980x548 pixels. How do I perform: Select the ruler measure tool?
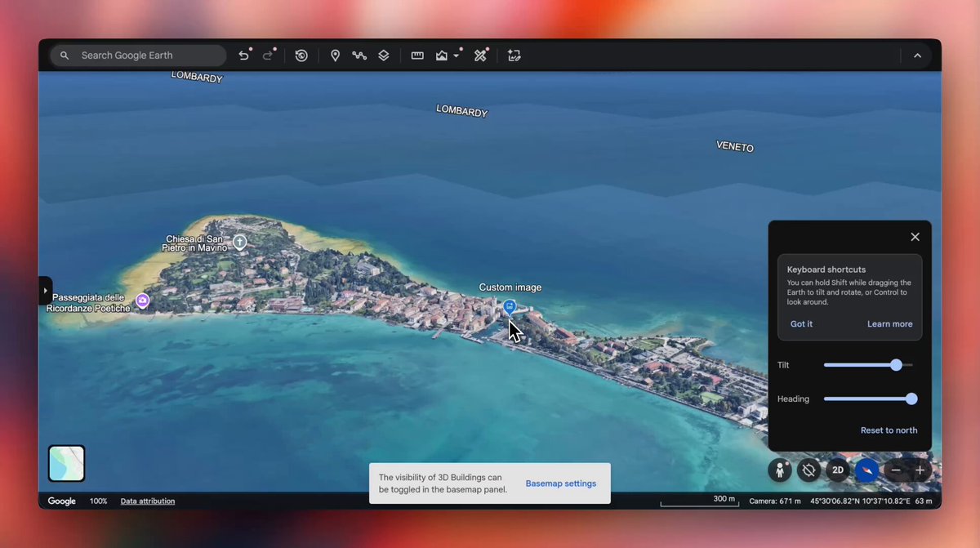coord(417,56)
